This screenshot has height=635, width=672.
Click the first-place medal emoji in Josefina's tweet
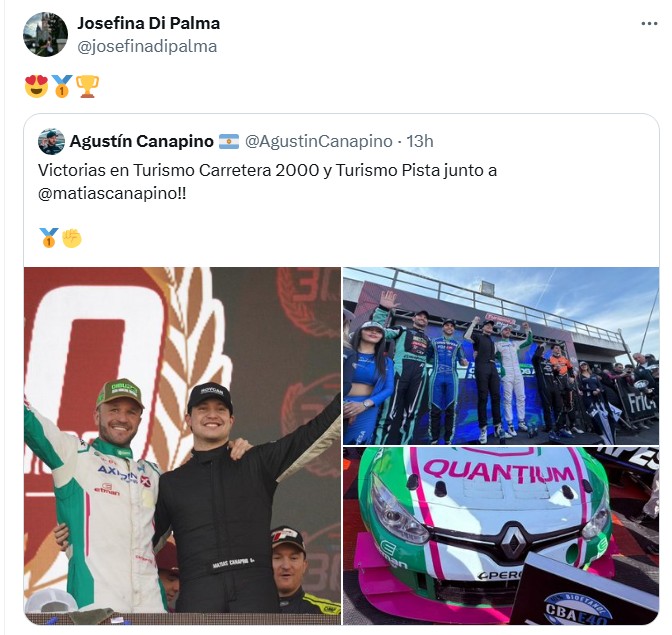point(62,86)
